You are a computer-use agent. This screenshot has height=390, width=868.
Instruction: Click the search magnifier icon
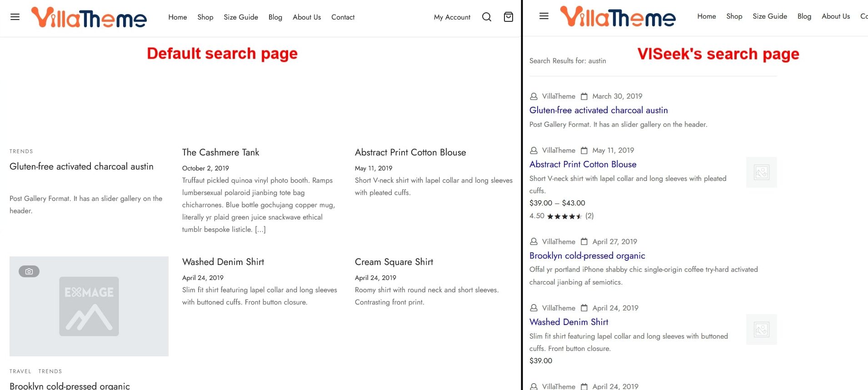[x=486, y=17]
